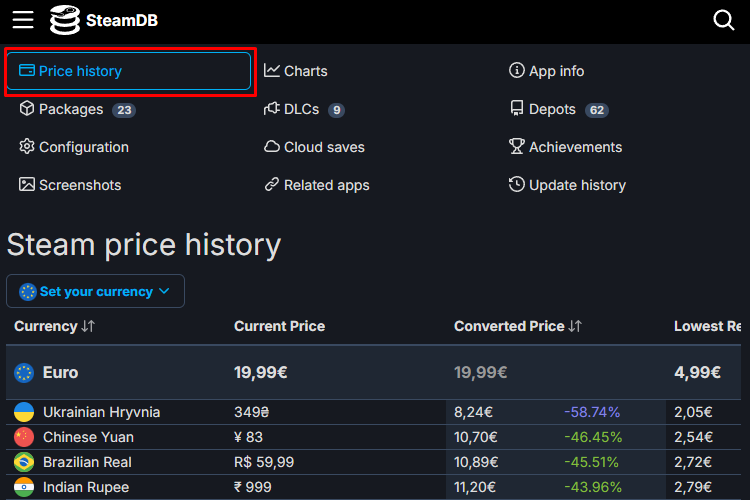Click the Depots drive icon

pyautogui.click(x=517, y=108)
